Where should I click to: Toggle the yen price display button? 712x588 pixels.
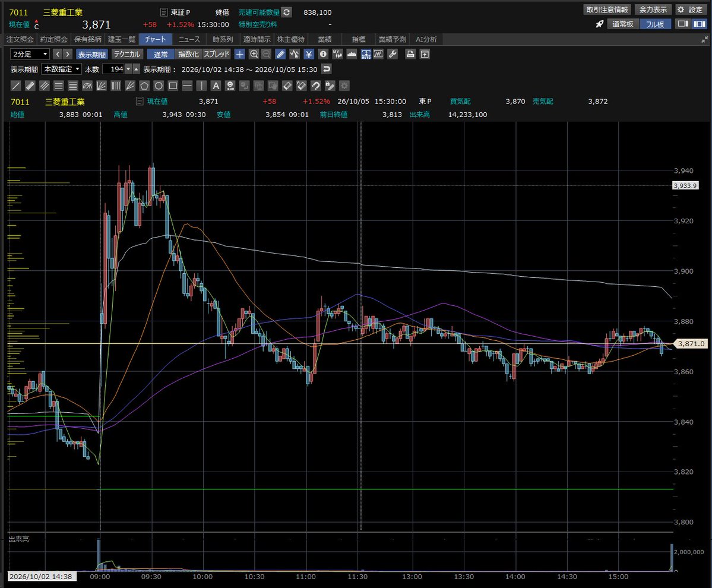pos(309,55)
